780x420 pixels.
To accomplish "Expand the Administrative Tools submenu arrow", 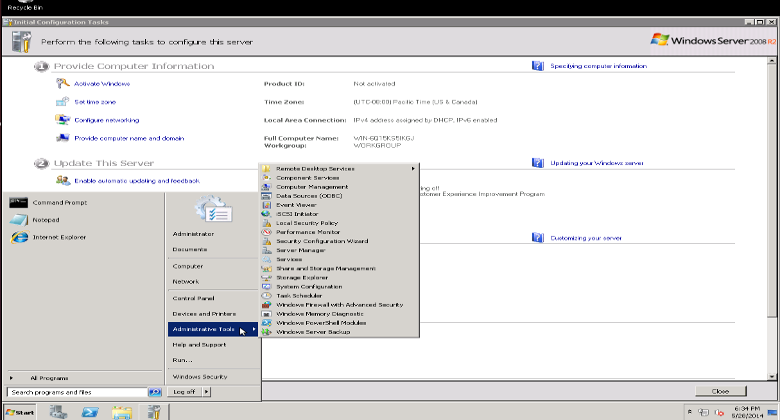I will 254,329.
